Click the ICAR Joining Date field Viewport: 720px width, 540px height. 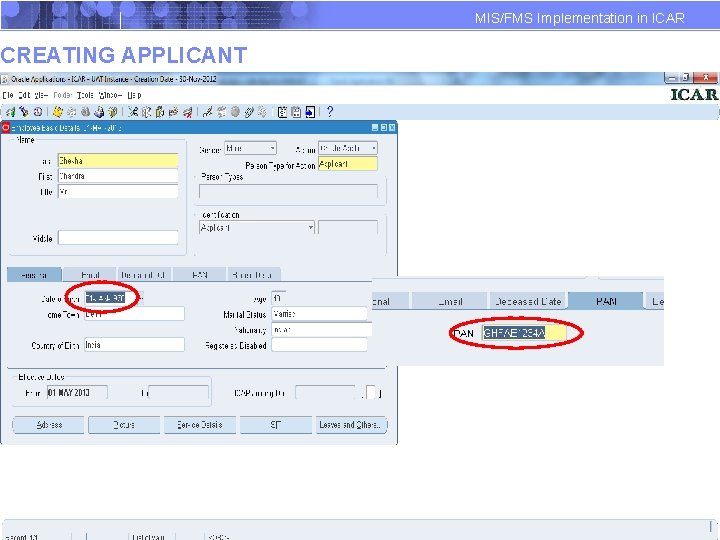tap(325, 393)
